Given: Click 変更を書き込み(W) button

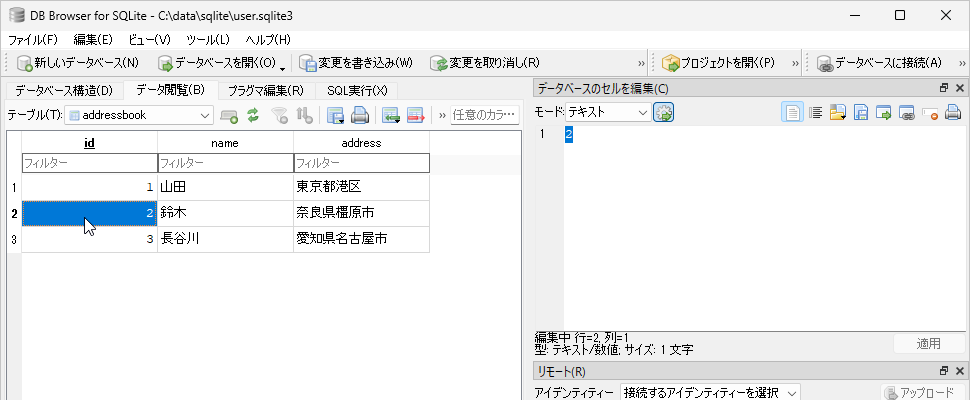Looking at the screenshot, I should [x=356, y=63].
